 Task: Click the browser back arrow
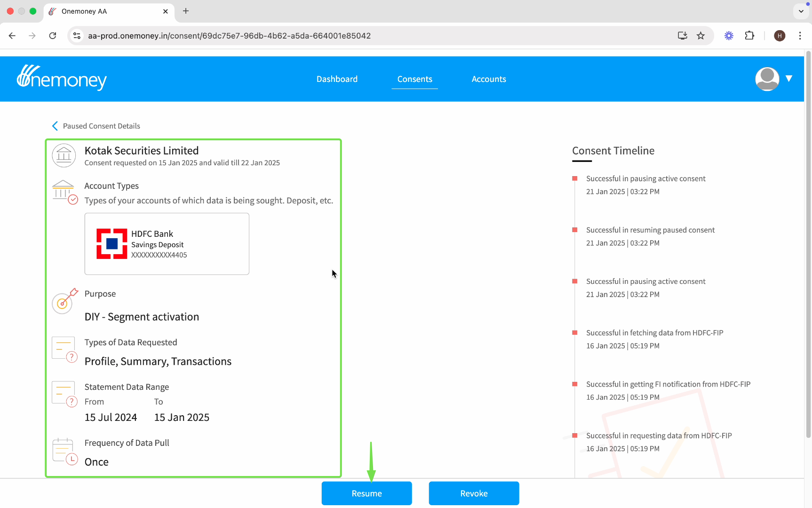click(12, 36)
